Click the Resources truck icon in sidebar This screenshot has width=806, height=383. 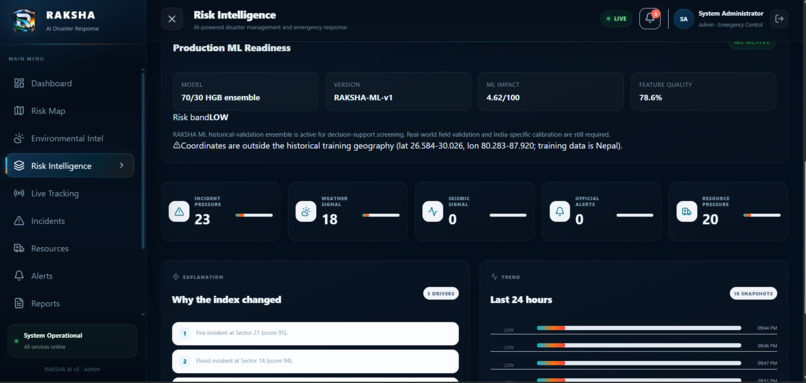coord(19,248)
